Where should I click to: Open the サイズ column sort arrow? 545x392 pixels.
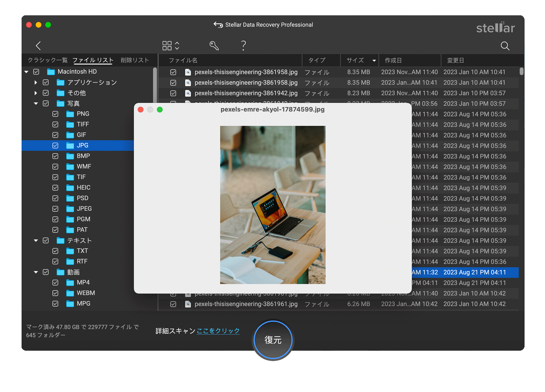tap(374, 61)
